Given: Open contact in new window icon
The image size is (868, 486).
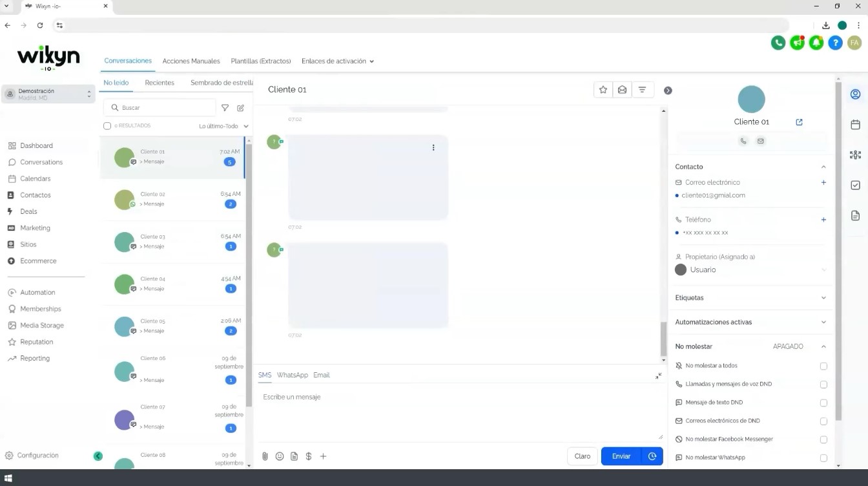Looking at the screenshot, I should tap(799, 122).
